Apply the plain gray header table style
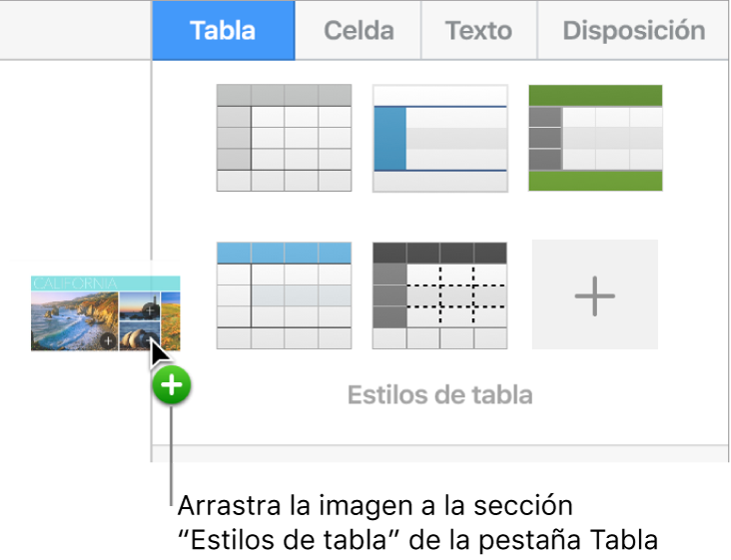 [285, 138]
